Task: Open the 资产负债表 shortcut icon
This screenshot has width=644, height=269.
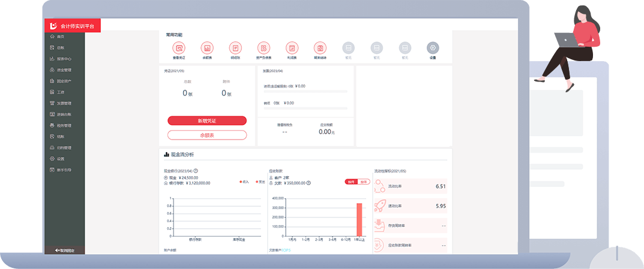Action: tap(263, 48)
